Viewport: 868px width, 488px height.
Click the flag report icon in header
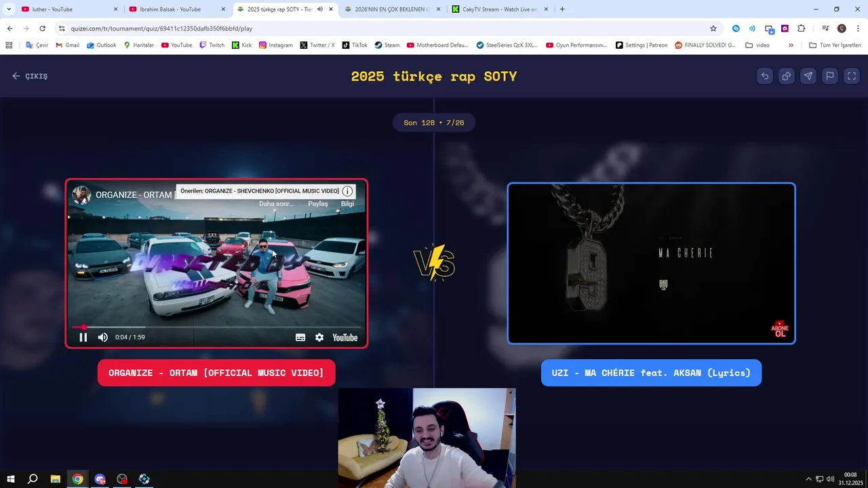pos(830,76)
